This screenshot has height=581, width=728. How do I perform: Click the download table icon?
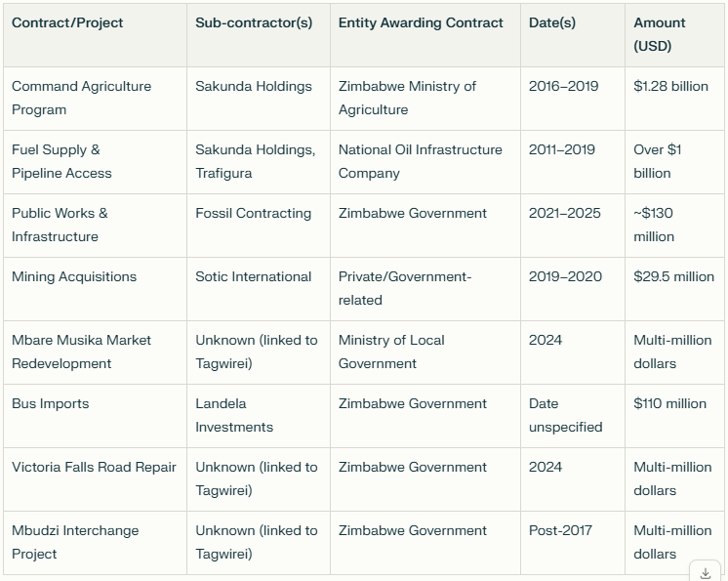[x=705, y=572]
